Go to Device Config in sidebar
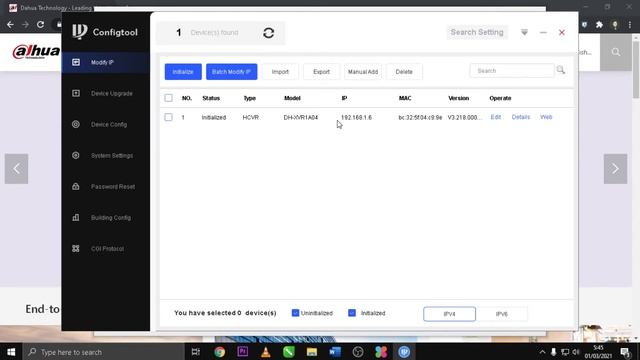640x360 pixels. pyautogui.click(x=106, y=124)
